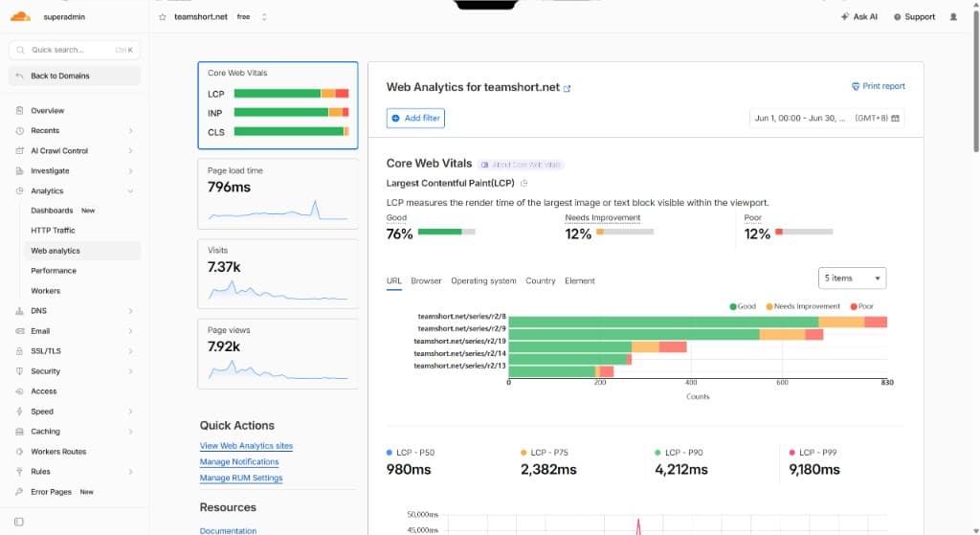
Task: Star the teamshort.net domain
Action: pyautogui.click(x=163, y=17)
